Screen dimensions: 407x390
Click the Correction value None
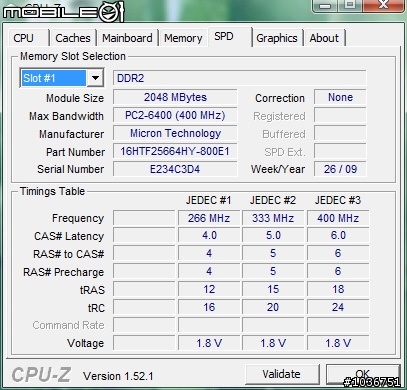[340, 97]
